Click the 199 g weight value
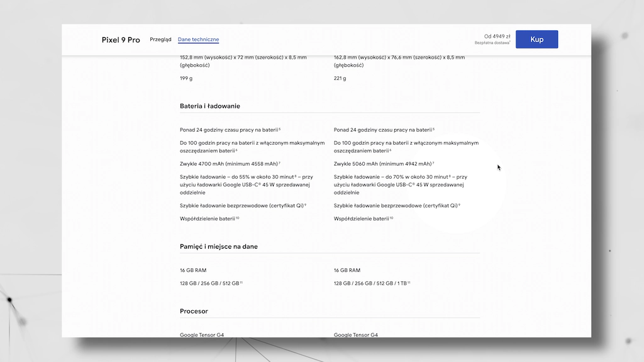 186,78
